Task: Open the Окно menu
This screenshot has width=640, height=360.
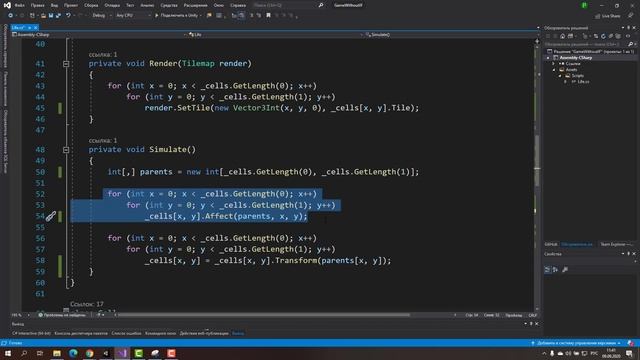Action: pyautogui.click(x=219, y=5)
